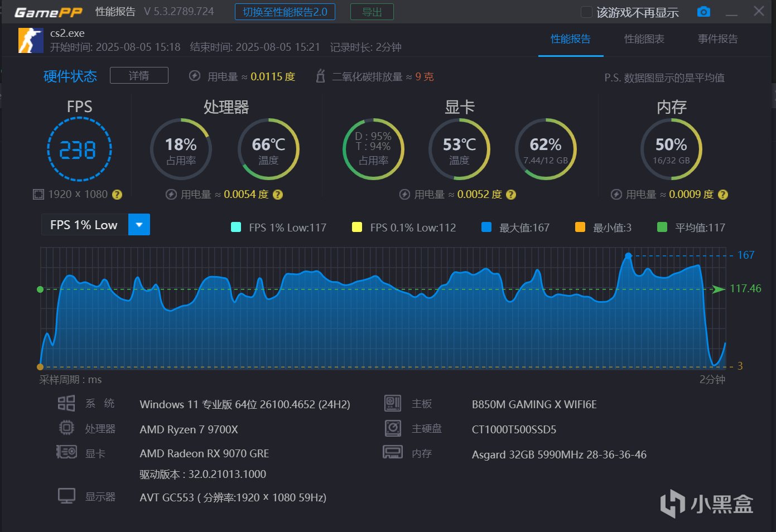Screen dimensions: 776x532
Task: Click the motherboard icon beside 主板
Action: pyautogui.click(x=393, y=403)
